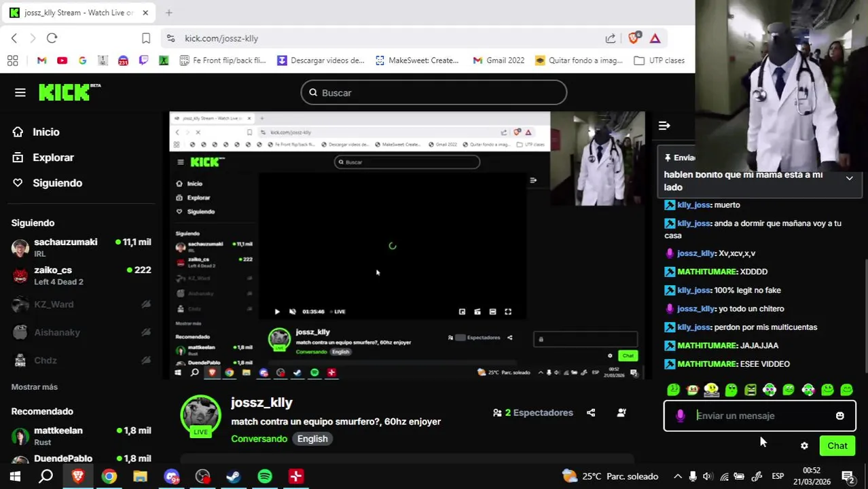Open recommended channel mattkeelan
Image resolution: width=868 pixels, height=489 pixels.
[x=81, y=436]
